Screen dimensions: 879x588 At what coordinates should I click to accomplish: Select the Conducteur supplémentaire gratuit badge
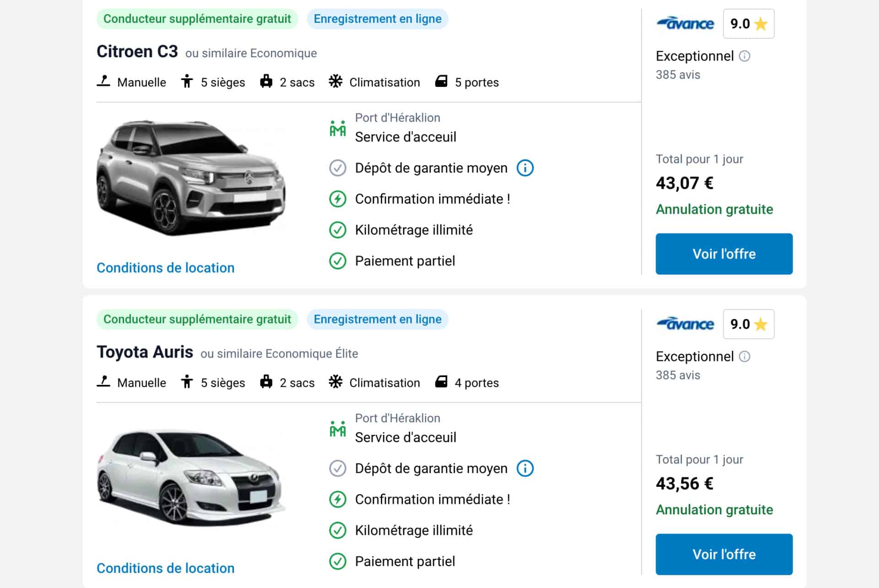pos(197,19)
